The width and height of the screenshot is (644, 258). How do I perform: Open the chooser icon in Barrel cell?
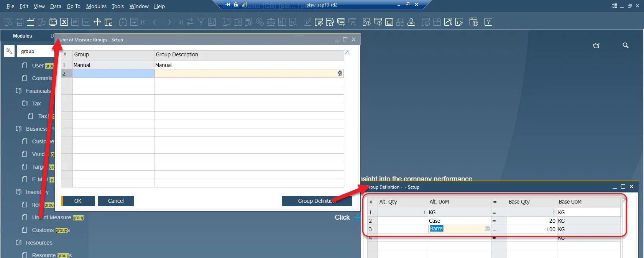(487, 229)
